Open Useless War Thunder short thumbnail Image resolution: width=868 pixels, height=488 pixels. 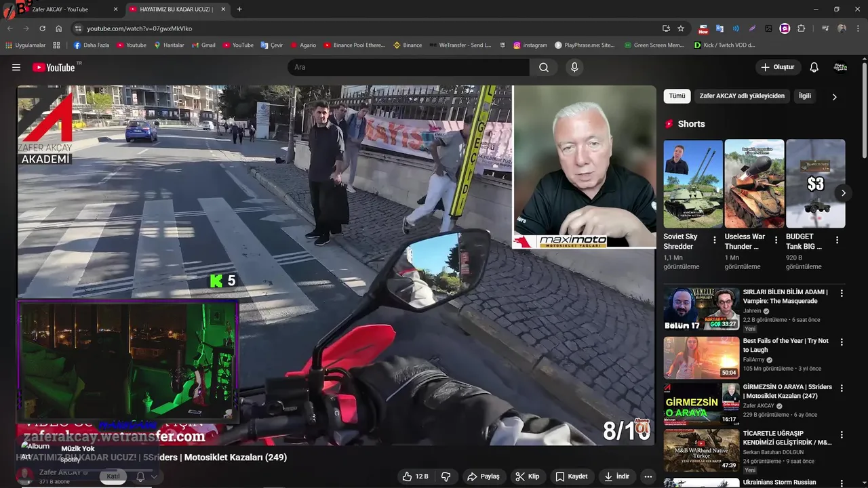point(754,184)
